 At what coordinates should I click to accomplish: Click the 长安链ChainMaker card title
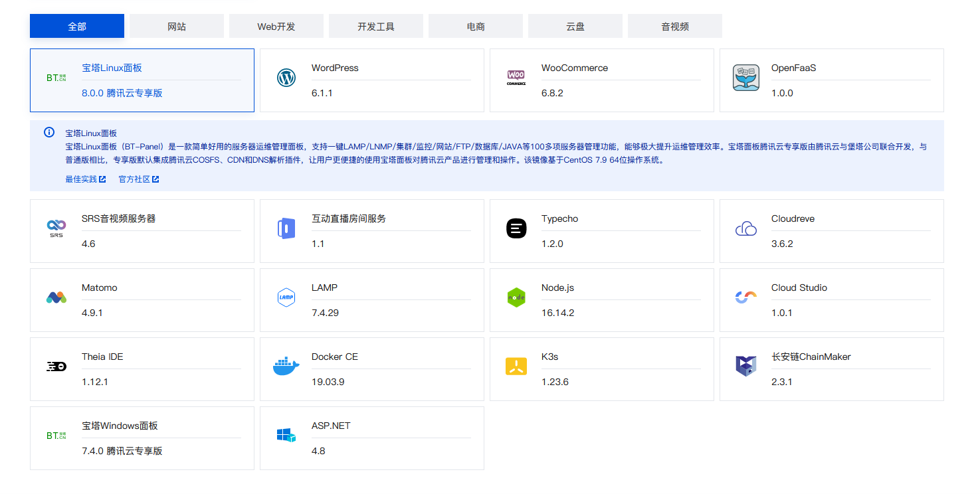tap(811, 357)
